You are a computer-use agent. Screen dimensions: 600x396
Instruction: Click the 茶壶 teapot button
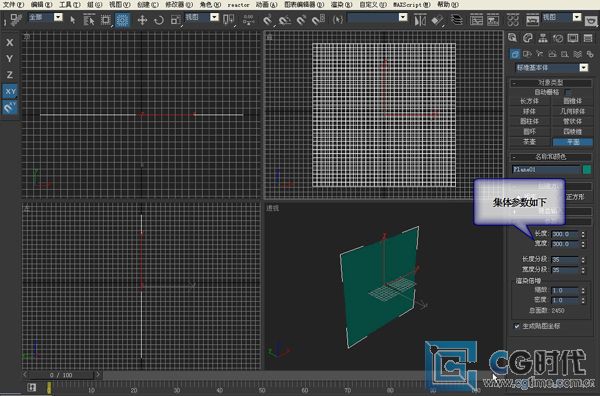530,142
